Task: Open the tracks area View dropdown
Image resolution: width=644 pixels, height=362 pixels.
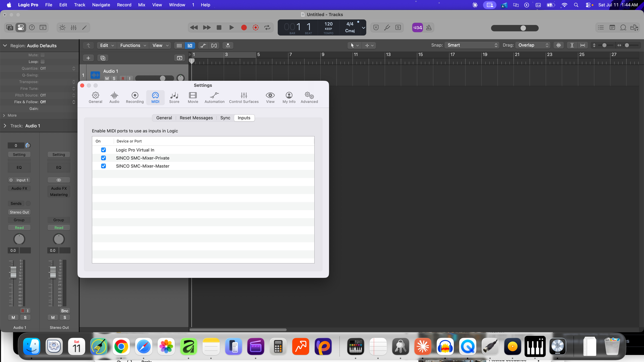Action: click(x=160, y=45)
